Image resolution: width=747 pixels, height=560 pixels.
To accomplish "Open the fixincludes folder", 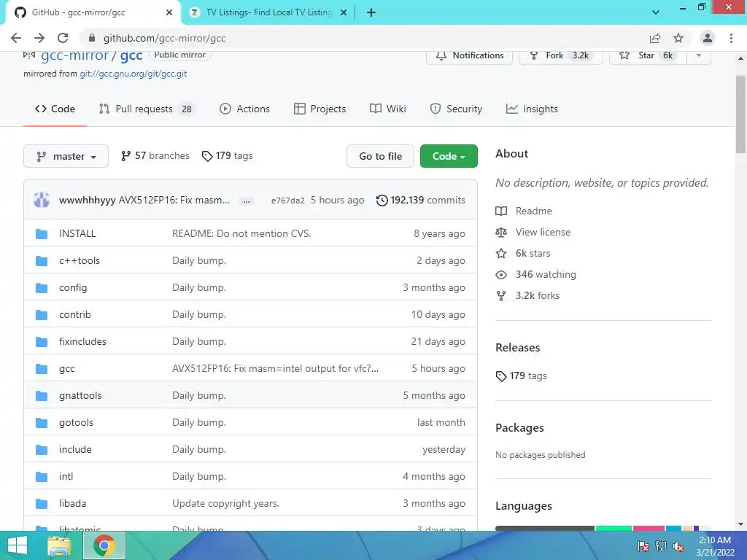I will click(82, 341).
